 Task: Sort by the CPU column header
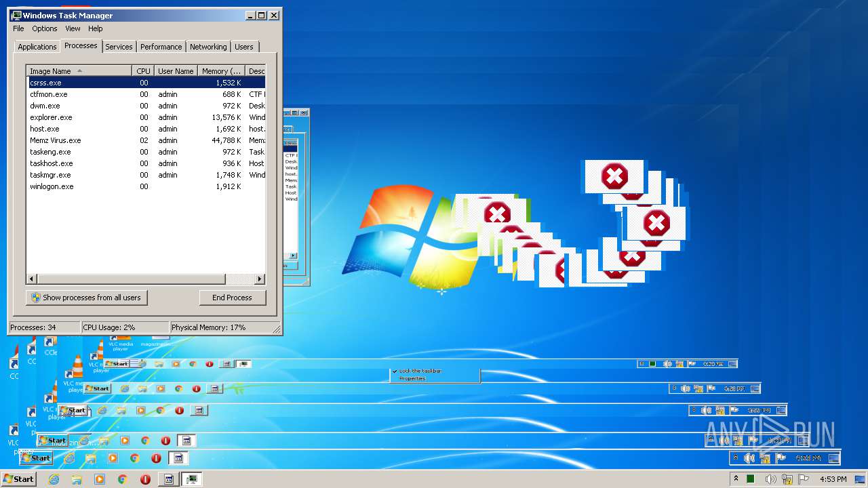pyautogui.click(x=143, y=70)
